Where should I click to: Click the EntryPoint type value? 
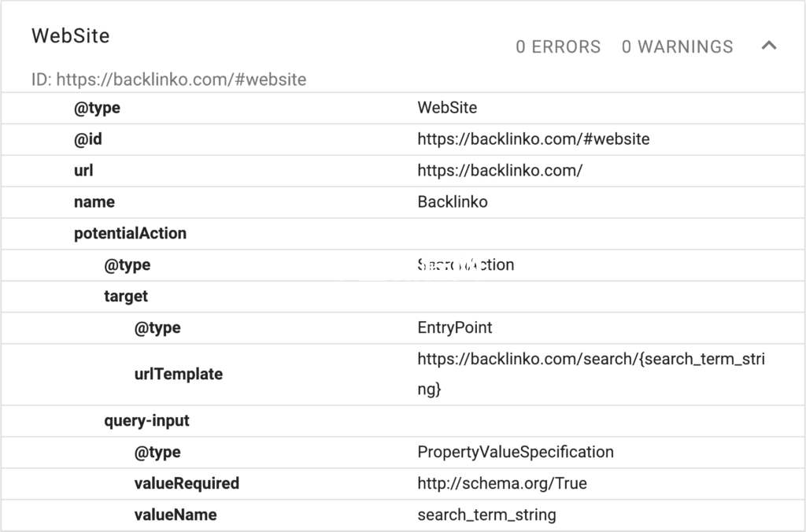[455, 328]
